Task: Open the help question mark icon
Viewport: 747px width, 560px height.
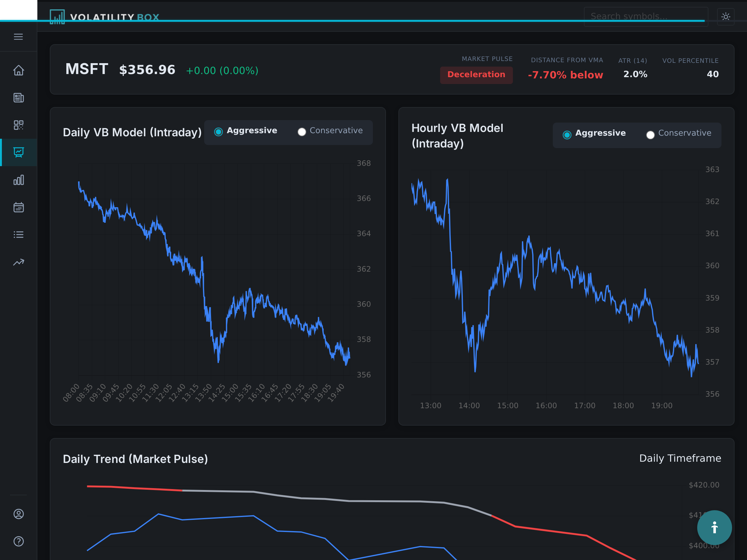Action: (x=18, y=541)
